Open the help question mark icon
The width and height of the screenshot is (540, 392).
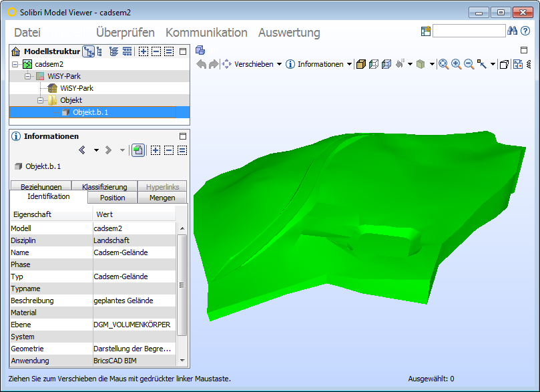525,31
